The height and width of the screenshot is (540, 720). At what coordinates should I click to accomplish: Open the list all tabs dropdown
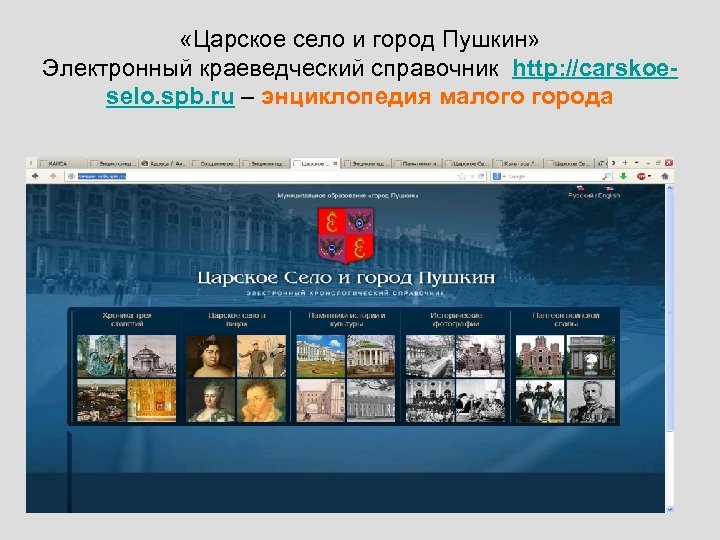pyautogui.click(x=636, y=163)
